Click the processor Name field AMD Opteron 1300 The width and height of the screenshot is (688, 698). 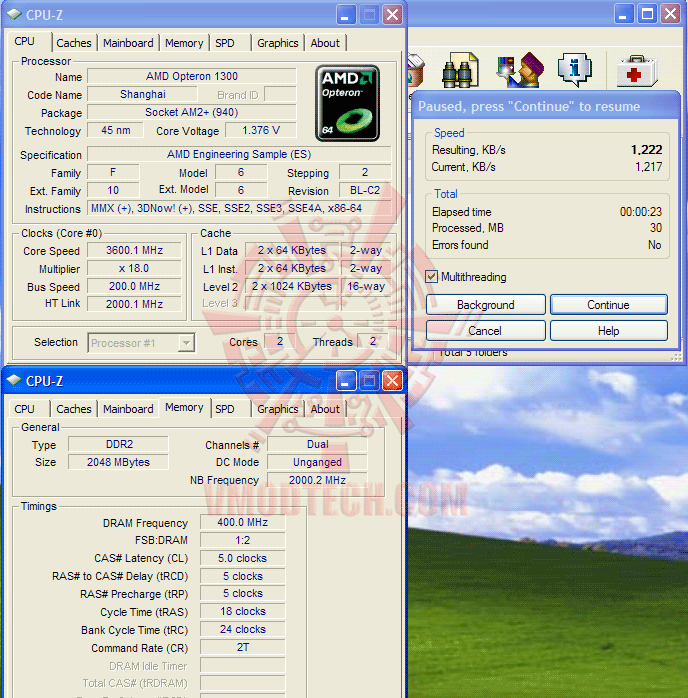point(192,76)
